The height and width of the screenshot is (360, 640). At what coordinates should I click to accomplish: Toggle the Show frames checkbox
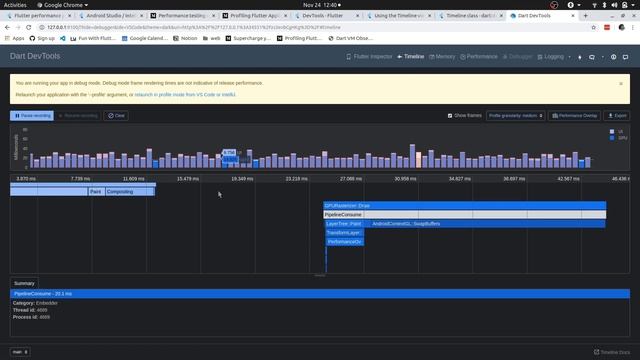(450, 116)
